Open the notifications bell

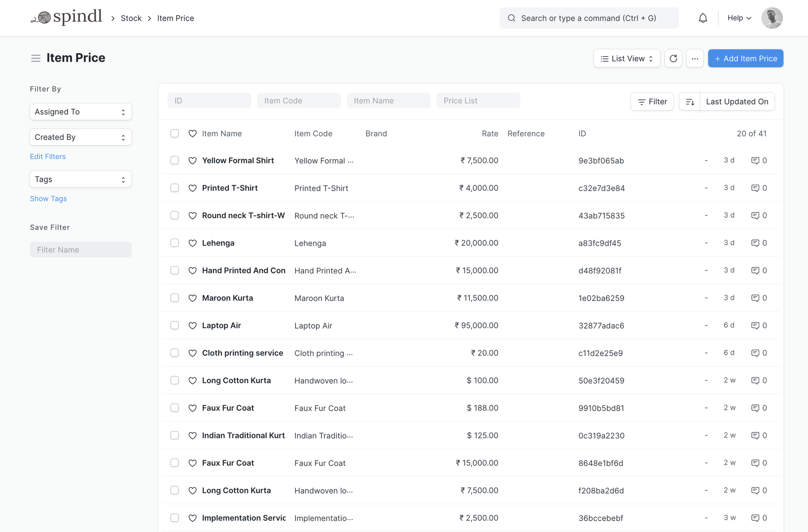coord(703,18)
